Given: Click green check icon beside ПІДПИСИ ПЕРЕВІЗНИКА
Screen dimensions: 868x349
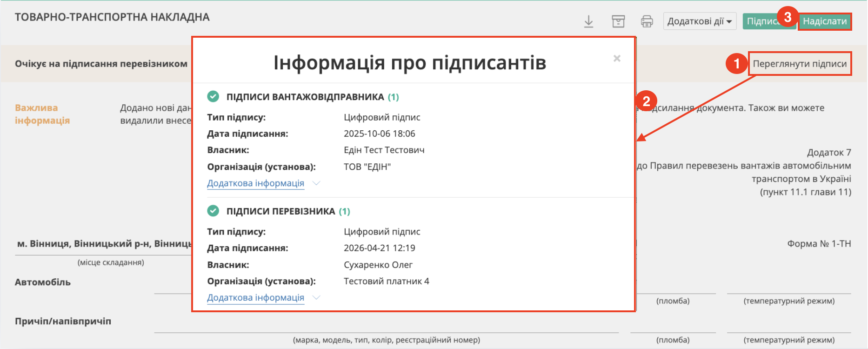Looking at the screenshot, I should coord(213,211).
